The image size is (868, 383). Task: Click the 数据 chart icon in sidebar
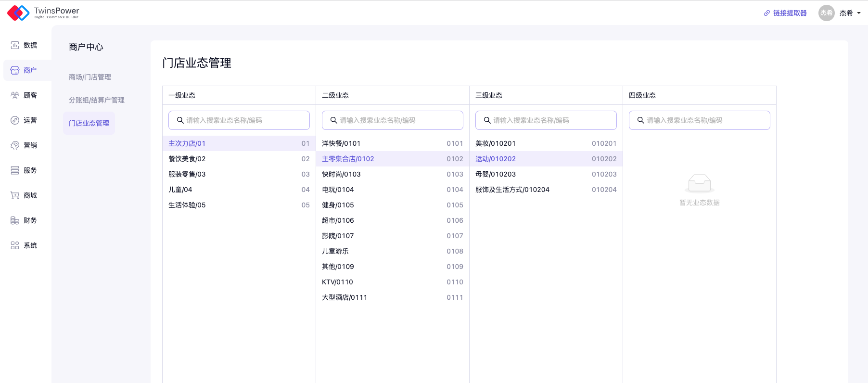[15, 45]
